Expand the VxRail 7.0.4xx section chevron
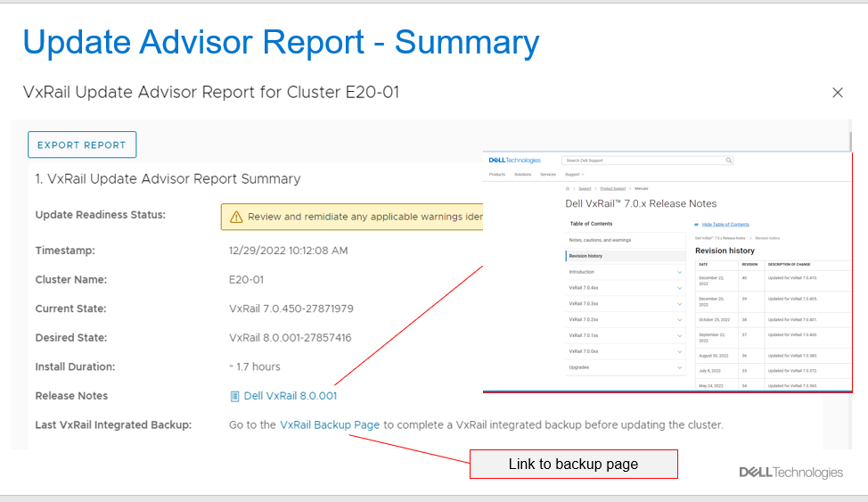 click(x=680, y=288)
